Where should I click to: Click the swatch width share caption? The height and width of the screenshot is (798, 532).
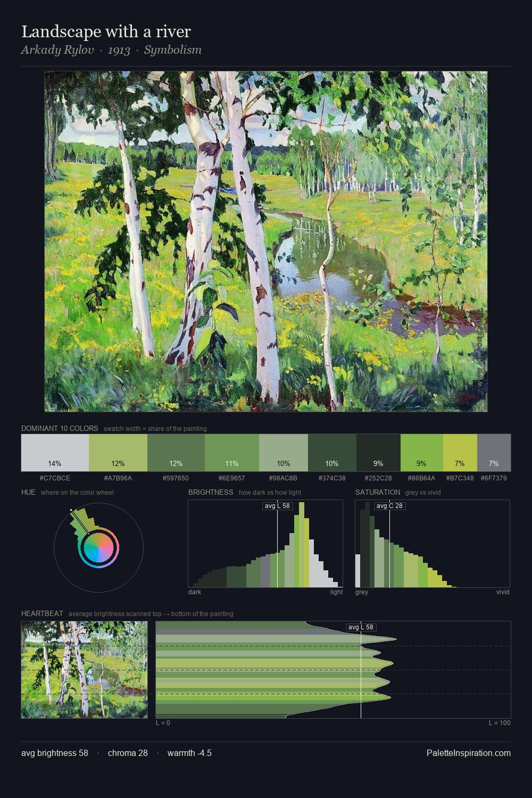155,429
